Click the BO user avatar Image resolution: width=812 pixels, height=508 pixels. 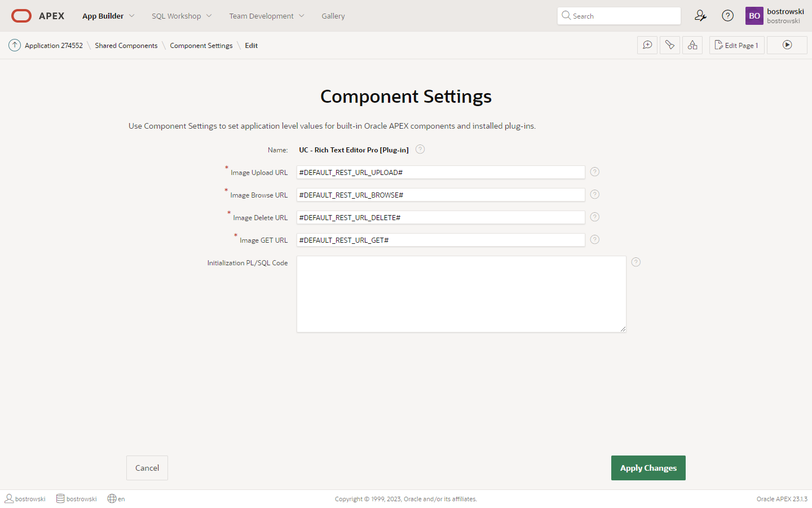tap(754, 16)
